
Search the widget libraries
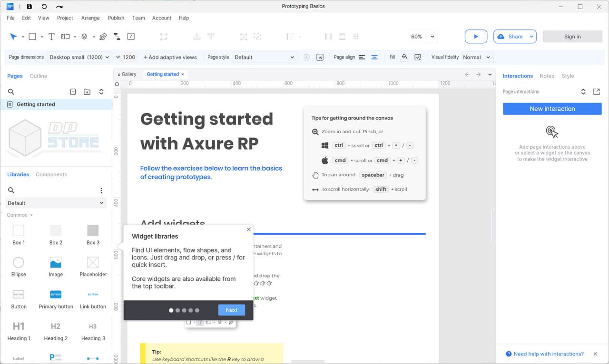[11, 190]
